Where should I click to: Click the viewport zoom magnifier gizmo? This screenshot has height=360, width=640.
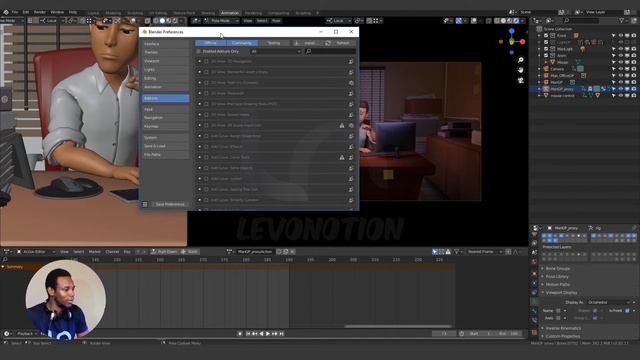click(520, 60)
